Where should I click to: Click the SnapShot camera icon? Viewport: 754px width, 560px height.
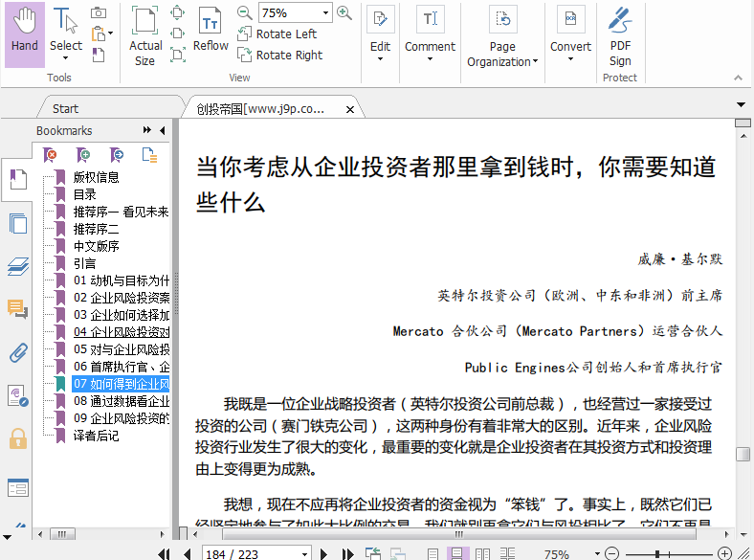click(x=99, y=12)
